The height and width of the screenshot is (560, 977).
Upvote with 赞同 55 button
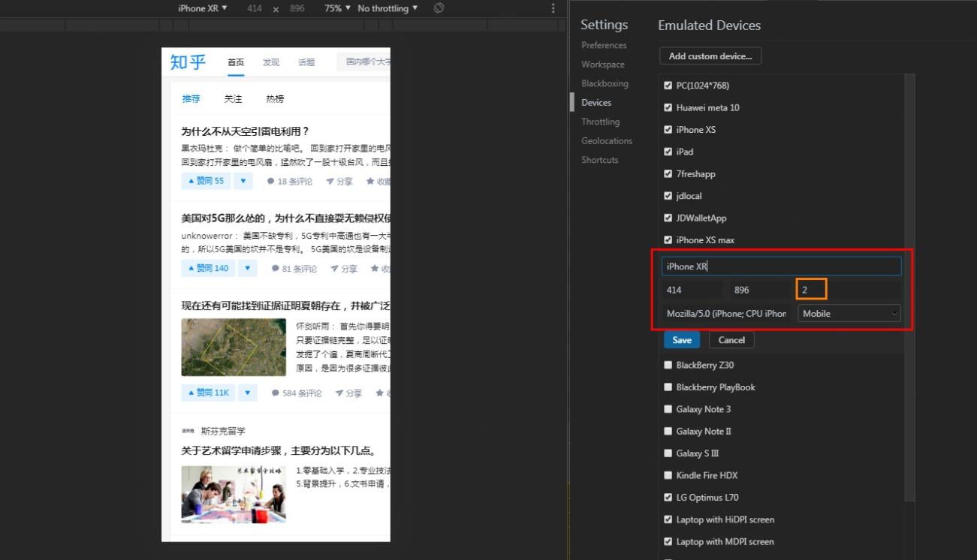pyautogui.click(x=206, y=181)
